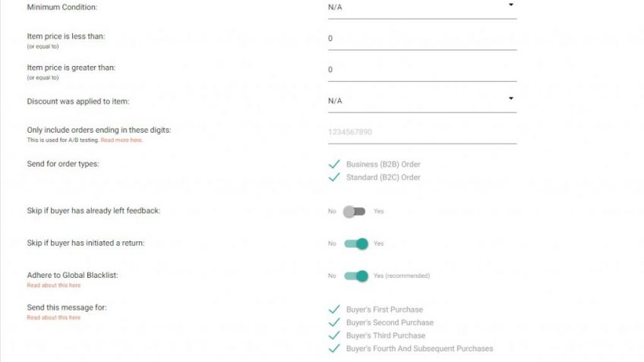Open the Minimum Condition dropdown arrow

pos(511,5)
